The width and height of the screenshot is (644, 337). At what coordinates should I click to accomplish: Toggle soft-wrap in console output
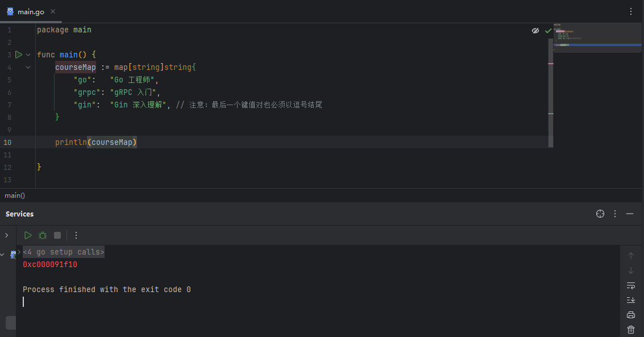631,285
